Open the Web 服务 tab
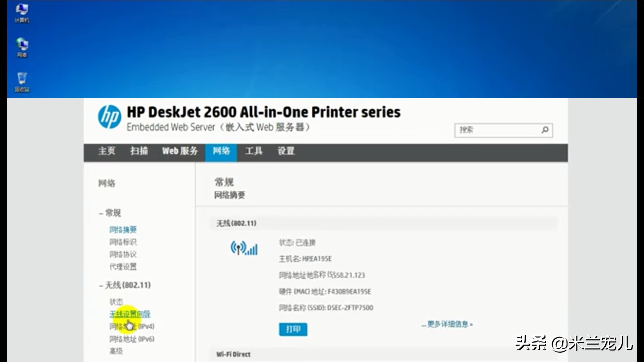This screenshot has height=362, width=644. click(x=180, y=152)
